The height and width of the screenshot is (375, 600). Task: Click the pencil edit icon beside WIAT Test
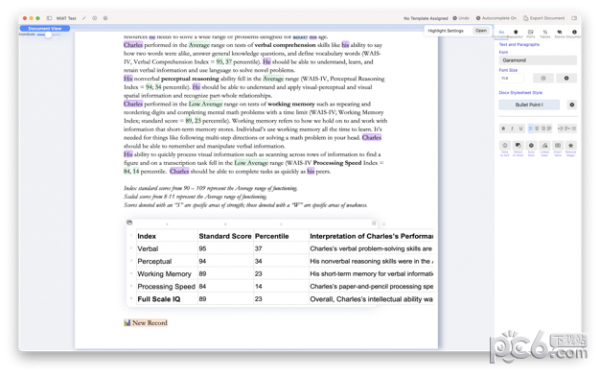click(84, 18)
